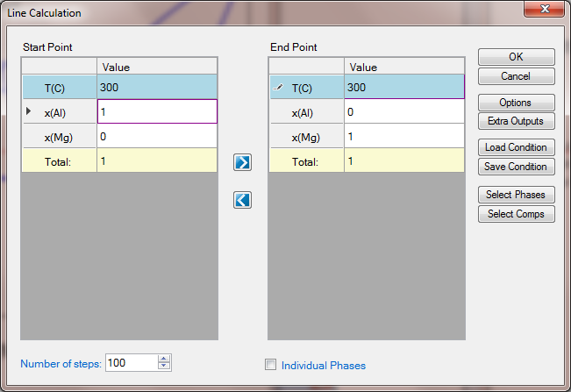Click Load Condition
571x392 pixels.
click(x=516, y=147)
